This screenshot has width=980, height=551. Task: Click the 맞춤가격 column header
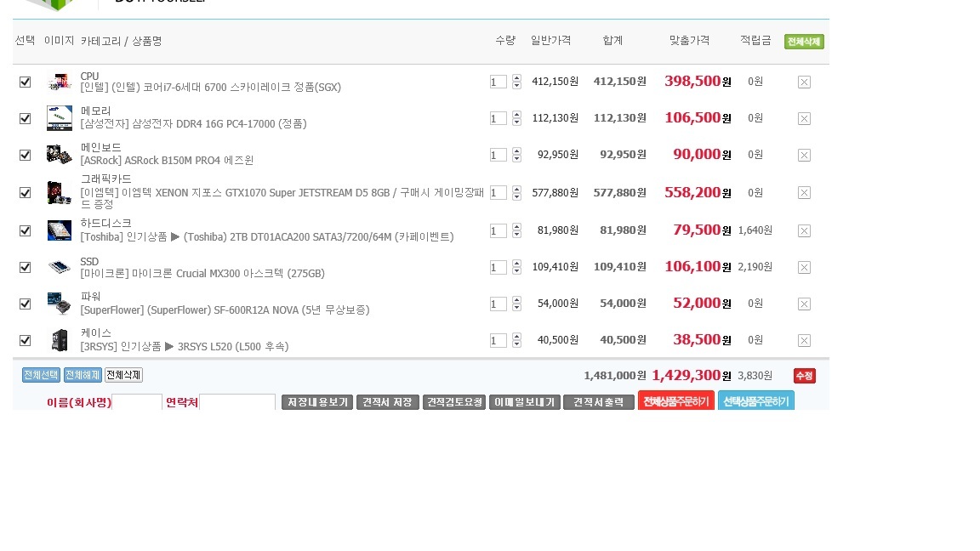[x=689, y=41]
